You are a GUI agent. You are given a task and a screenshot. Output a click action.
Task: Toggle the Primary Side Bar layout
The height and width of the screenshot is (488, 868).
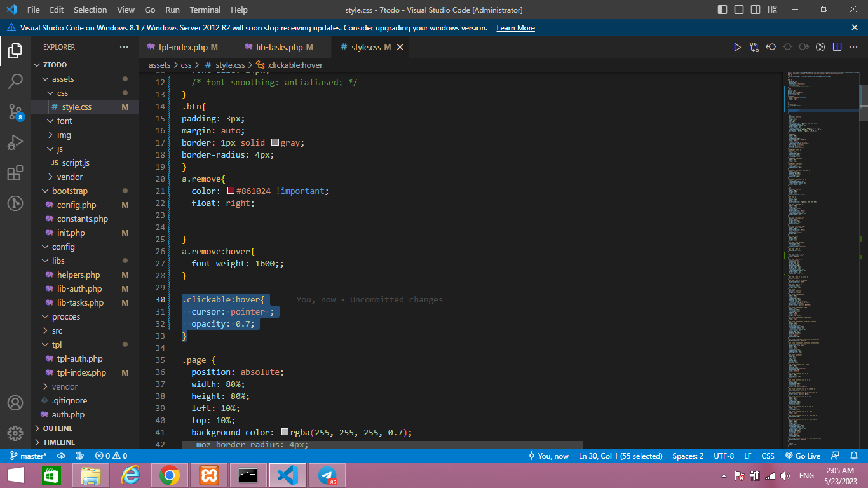click(x=722, y=10)
